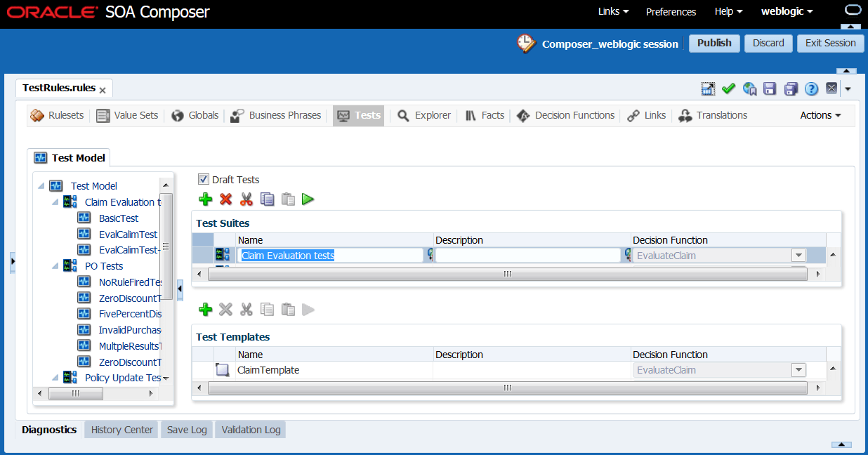The width and height of the screenshot is (868, 455).
Task: Click the green Validate checkmark icon
Action: point(728,88)
